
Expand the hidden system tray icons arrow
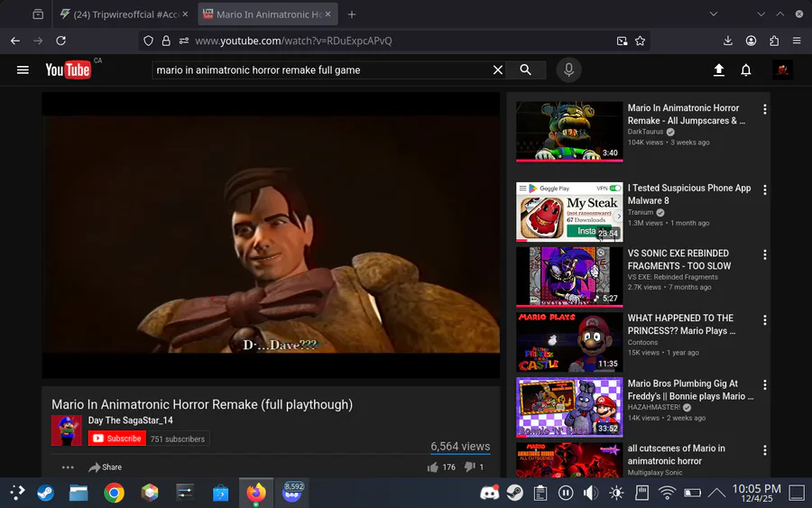click(717, 493)
